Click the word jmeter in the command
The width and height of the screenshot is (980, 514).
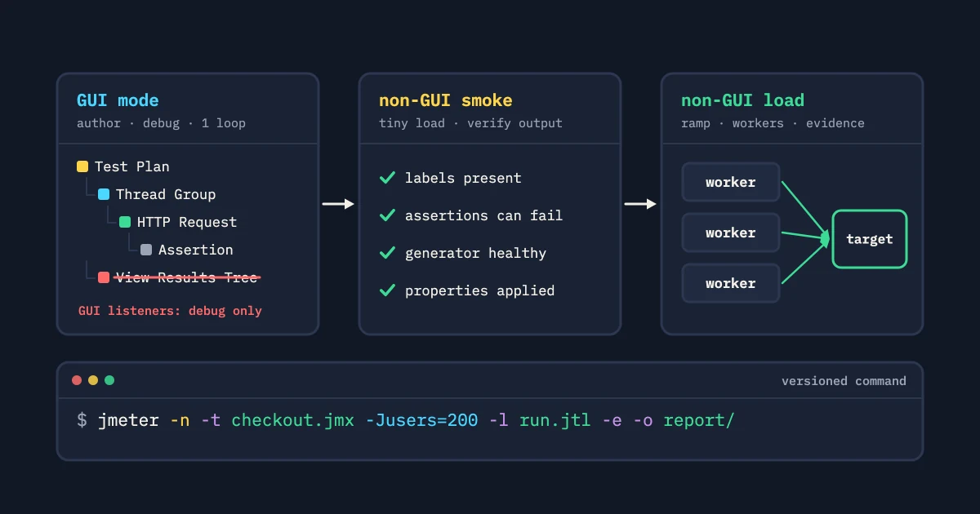click(128, 420)
